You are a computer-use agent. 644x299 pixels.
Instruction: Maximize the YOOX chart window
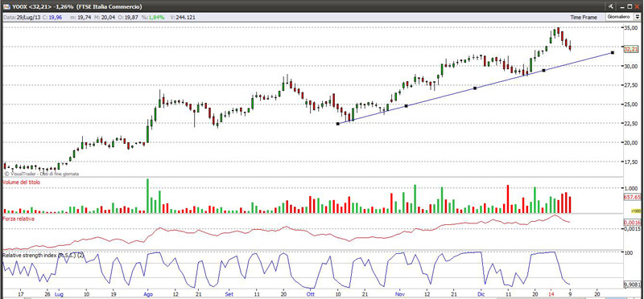point(630,6)
